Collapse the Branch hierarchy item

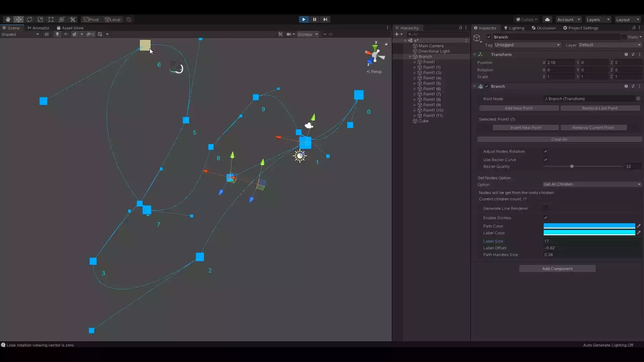[x=410, y=57]
